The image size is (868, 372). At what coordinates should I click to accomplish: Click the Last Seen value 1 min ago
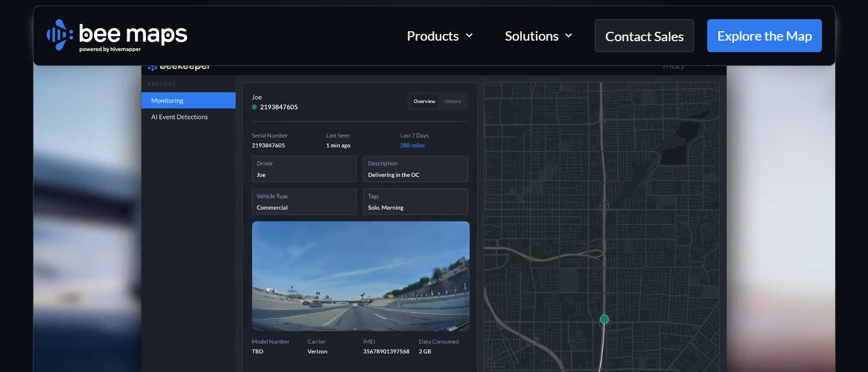coord(338,145)
